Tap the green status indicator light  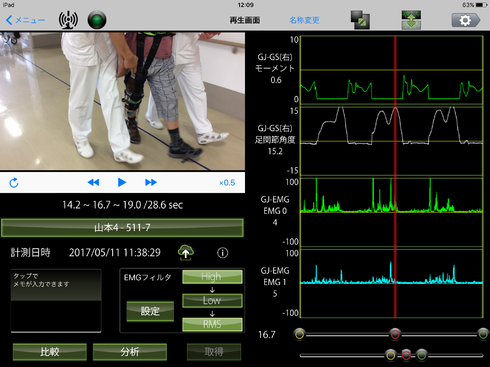coord(97,20)
